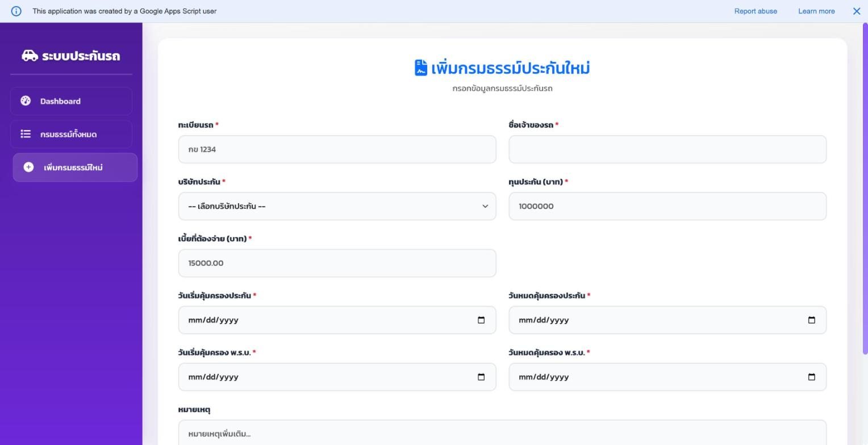Expand the บริษัทประกัน dropdown

point(337,206)
